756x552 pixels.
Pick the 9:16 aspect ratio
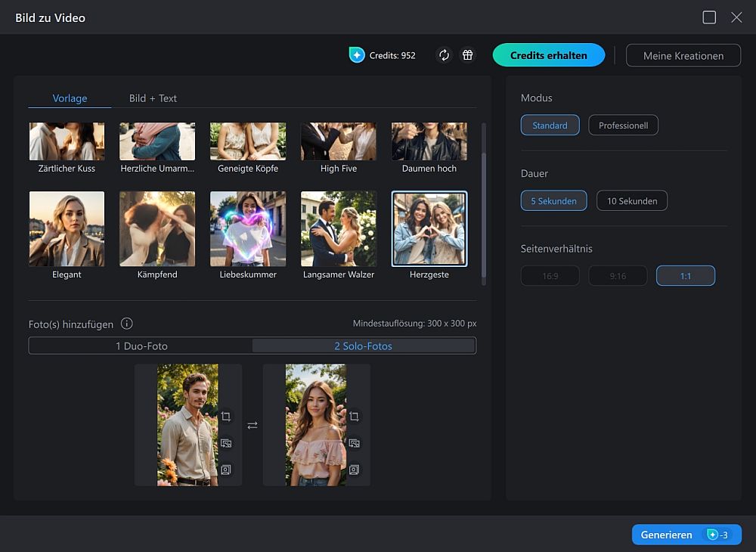coord(618,276)
